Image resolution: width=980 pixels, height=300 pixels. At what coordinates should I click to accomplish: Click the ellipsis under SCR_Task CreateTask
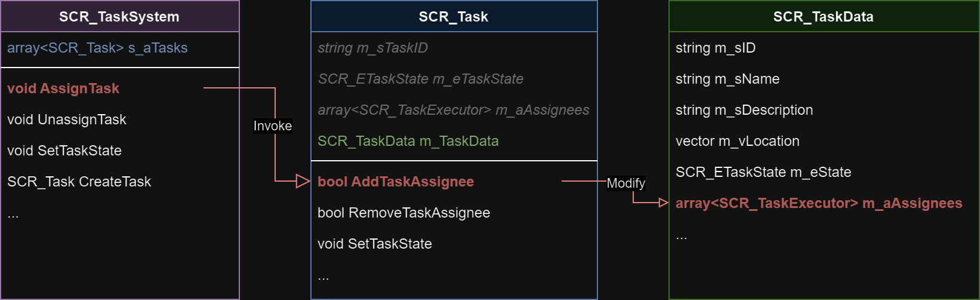coord(13,214)
